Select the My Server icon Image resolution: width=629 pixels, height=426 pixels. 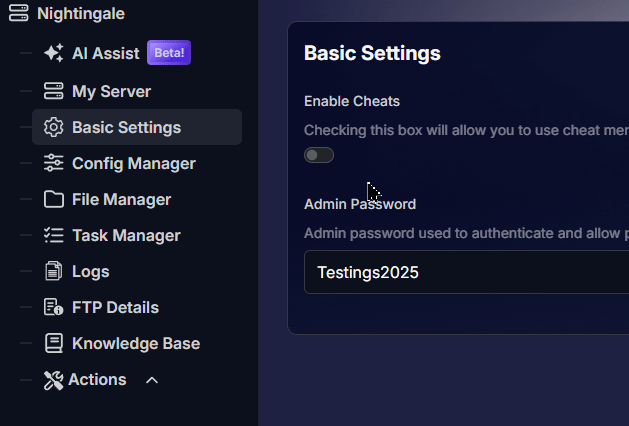pos(54,92)
